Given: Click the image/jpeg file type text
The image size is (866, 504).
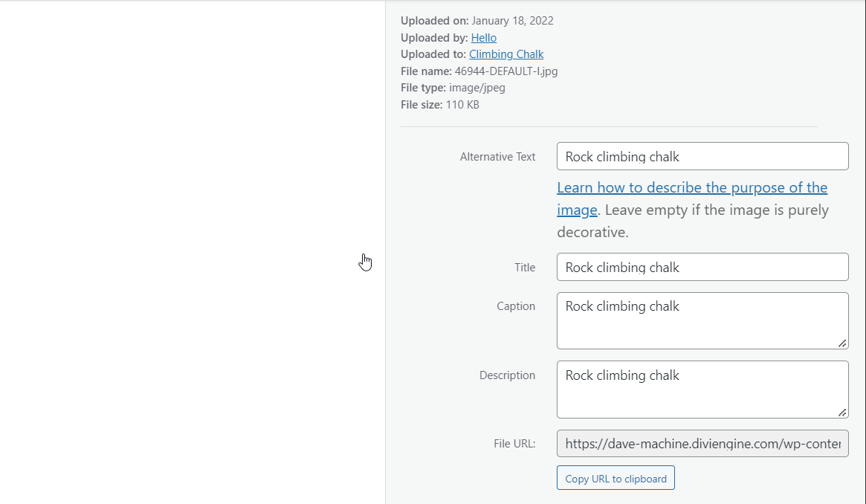Looking at the screenshot, I should coord(476,88).
